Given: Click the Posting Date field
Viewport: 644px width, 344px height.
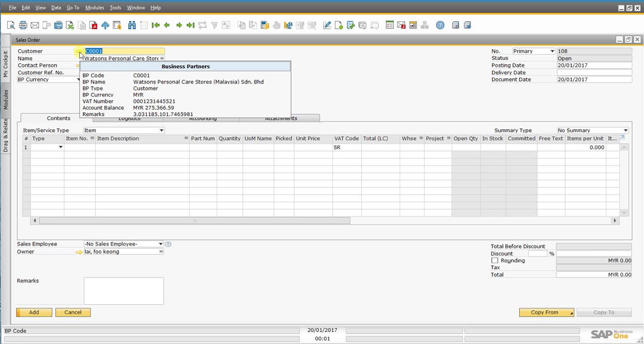Looking at the screenshot, I should click(594, 65).
